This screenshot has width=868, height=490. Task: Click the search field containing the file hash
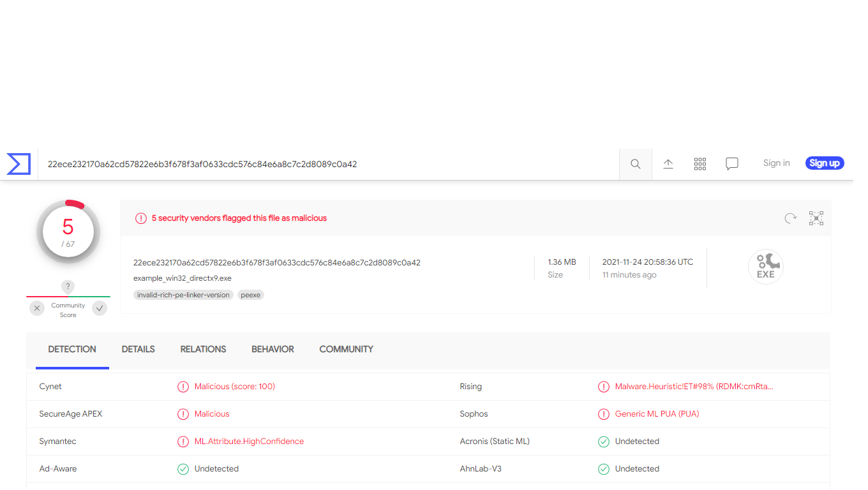coord(319,164)
